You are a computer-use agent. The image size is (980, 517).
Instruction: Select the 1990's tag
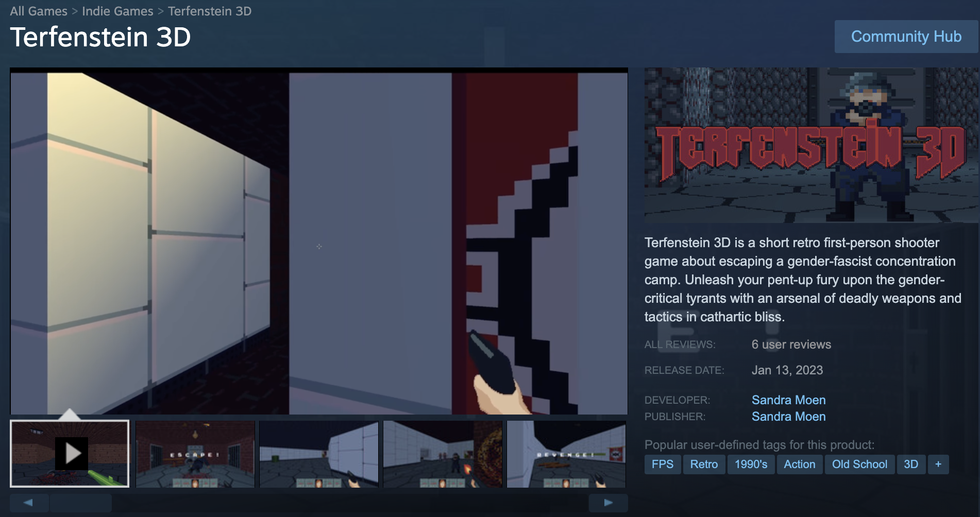coord(751,464)
